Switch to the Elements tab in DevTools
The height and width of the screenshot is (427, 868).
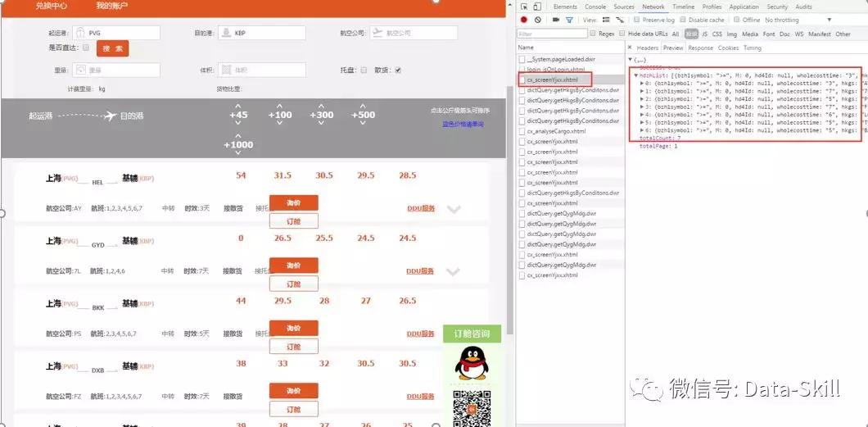(565, 7)
